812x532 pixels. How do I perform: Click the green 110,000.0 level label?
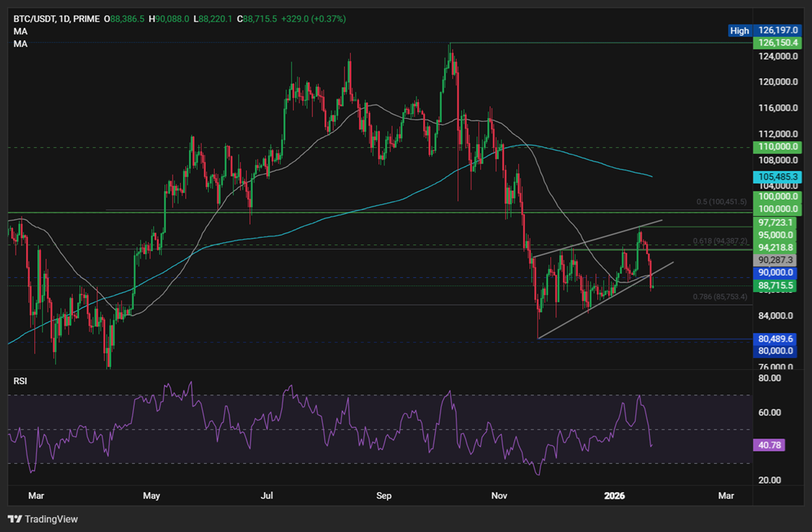click(x=776, y=146)
